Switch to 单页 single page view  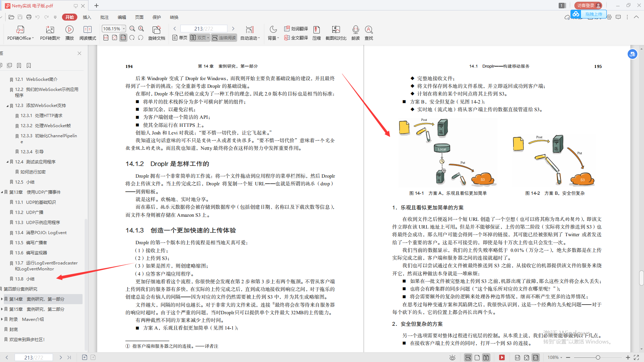(180, 38)
